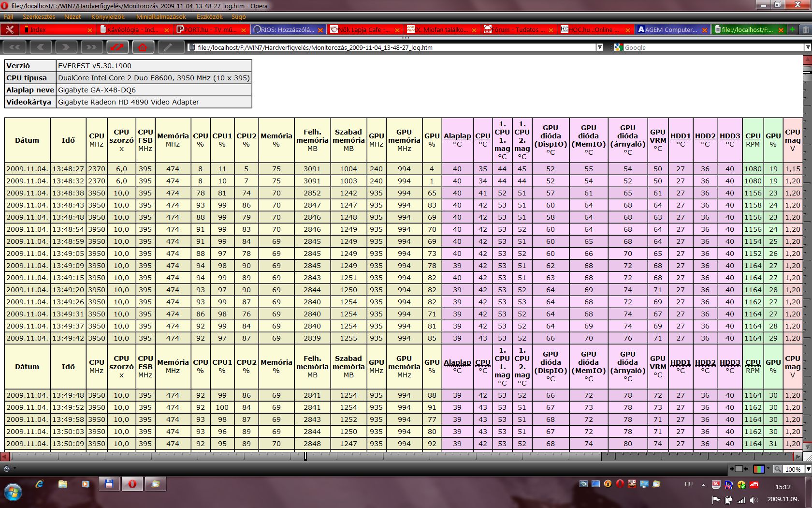Open the Fájl menu
Screen dimensions: 812x508
[x=9, y=16]
